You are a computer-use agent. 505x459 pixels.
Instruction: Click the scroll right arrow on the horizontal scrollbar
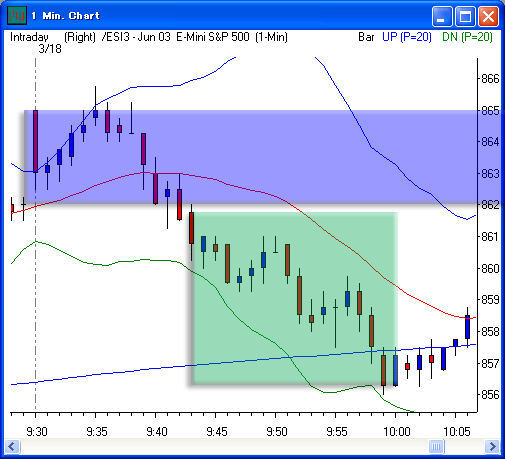(492, 446)
